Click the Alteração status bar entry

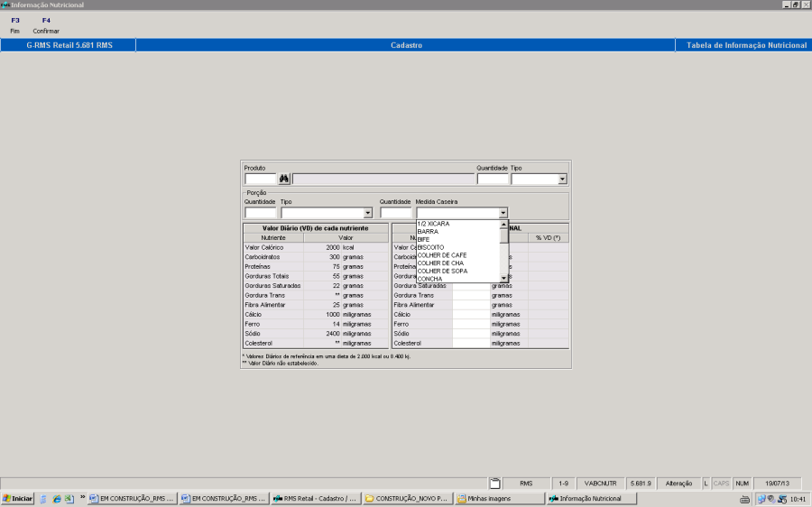[x=678, y=484]
